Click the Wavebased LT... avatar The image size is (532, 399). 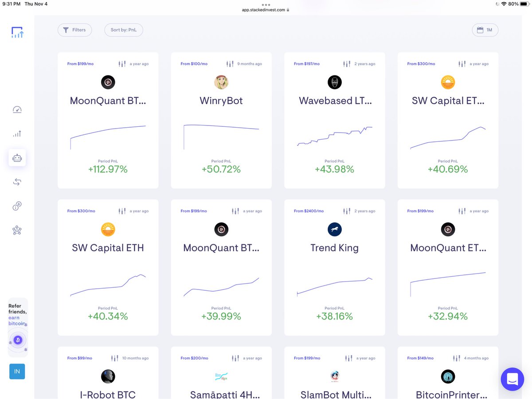click(335, 82)
